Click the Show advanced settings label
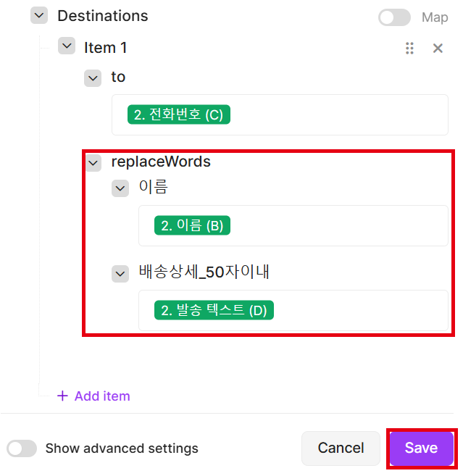 [122, 448]
